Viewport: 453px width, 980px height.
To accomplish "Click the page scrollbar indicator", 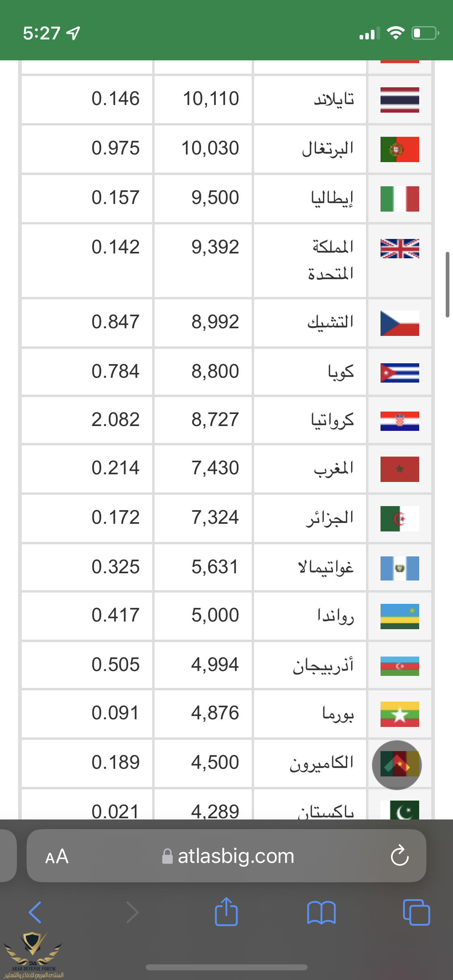I will (x=447, y=284).
